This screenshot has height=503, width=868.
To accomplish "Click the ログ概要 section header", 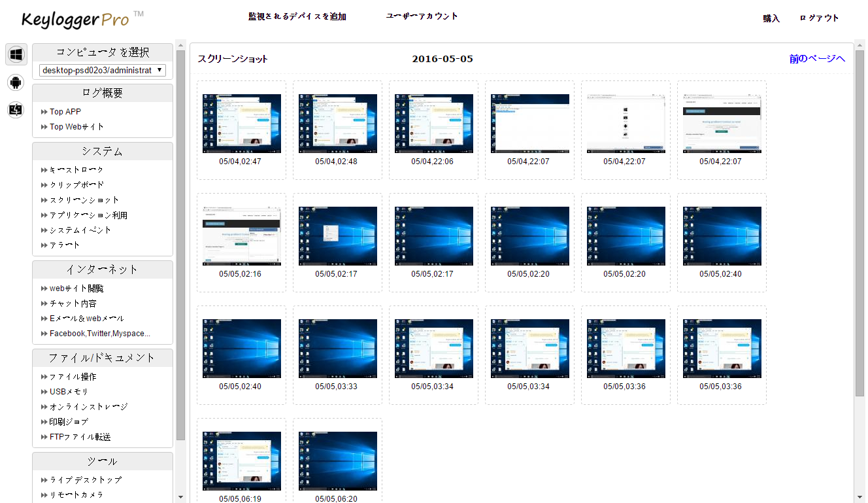I will click(103, 93).
